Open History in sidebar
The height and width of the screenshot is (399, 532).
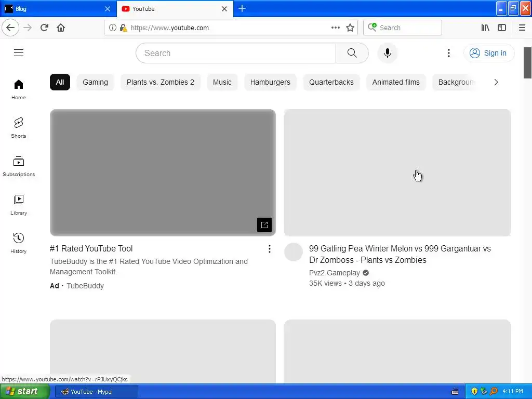coord(19,243)
